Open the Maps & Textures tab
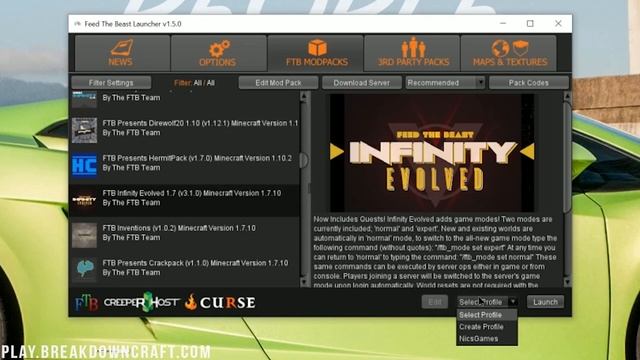 tap(508, 53)
